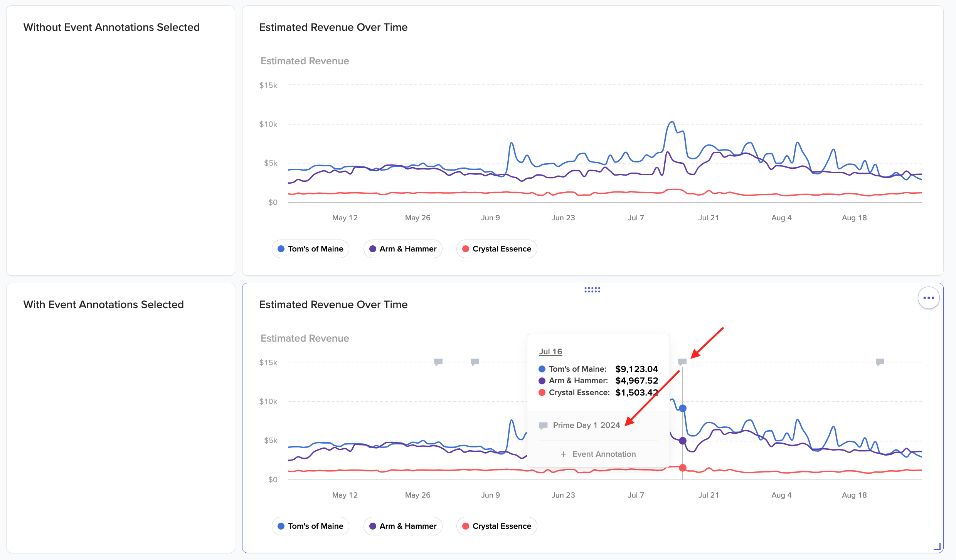Click the Tom's of Maine value $9,123.04
Viewport: 956px width, 560px height.
point(636,369)
